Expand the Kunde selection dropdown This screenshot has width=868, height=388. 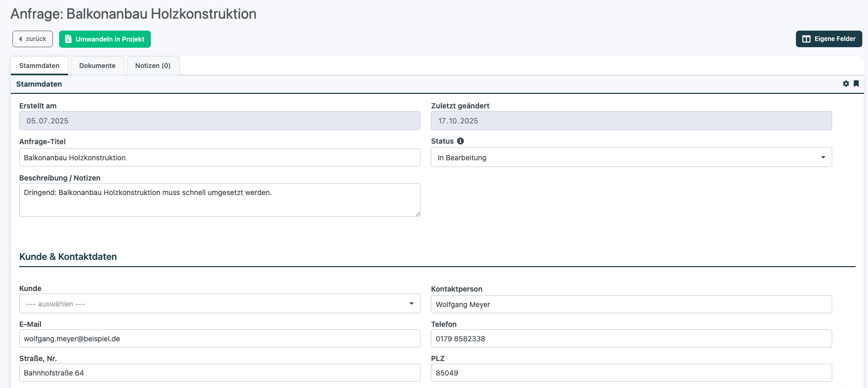point(219,304)
